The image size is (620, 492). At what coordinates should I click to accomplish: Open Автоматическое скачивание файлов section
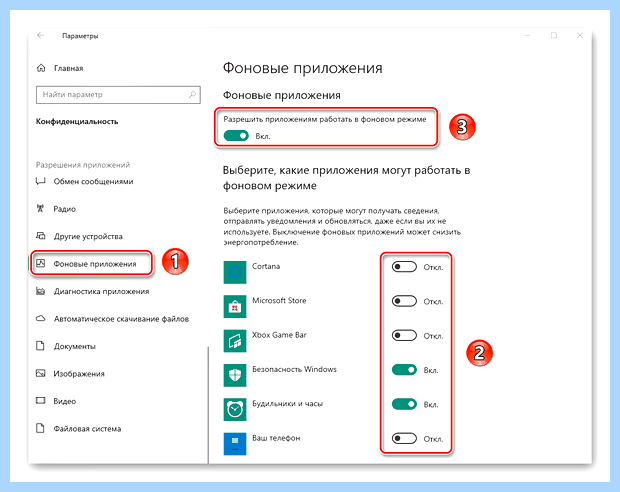pos(121,319)
